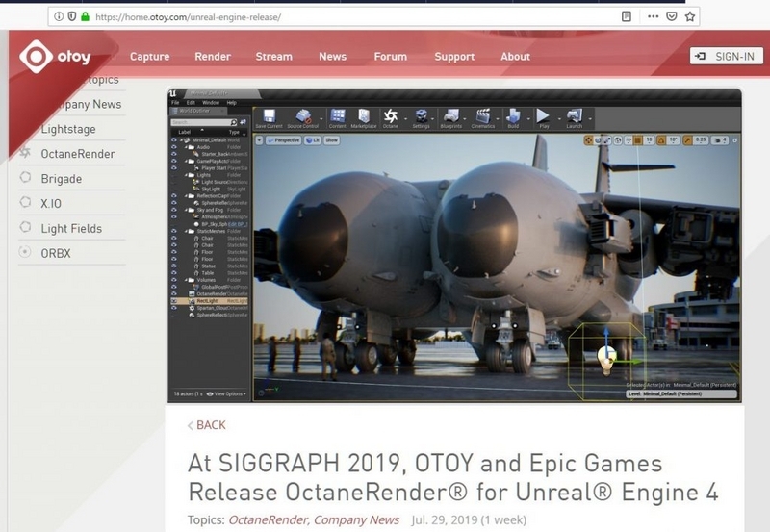
Task: Collapse the Volumes folder arrow
Action: click(x=186, y=280)
